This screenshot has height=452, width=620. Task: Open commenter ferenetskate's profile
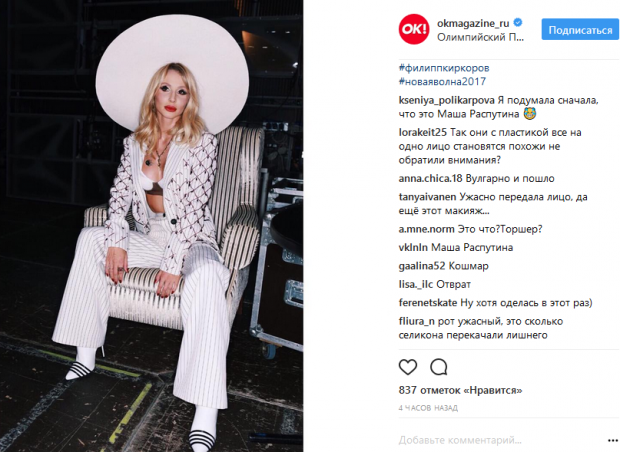pos(428,303)
